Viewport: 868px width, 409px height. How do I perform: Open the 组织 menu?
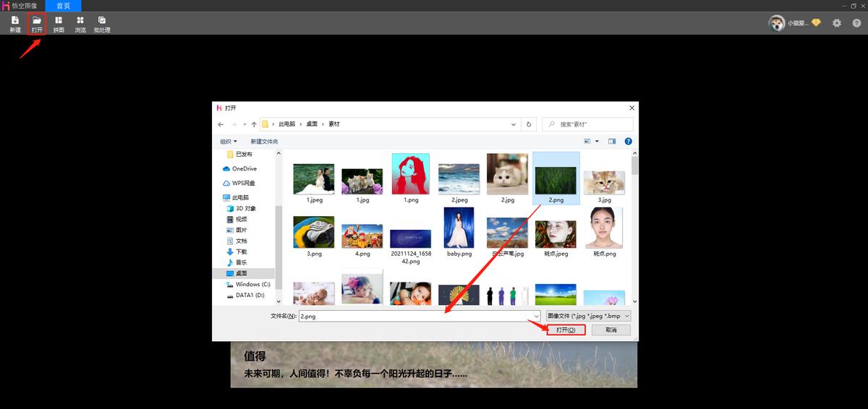coord(229,142)
